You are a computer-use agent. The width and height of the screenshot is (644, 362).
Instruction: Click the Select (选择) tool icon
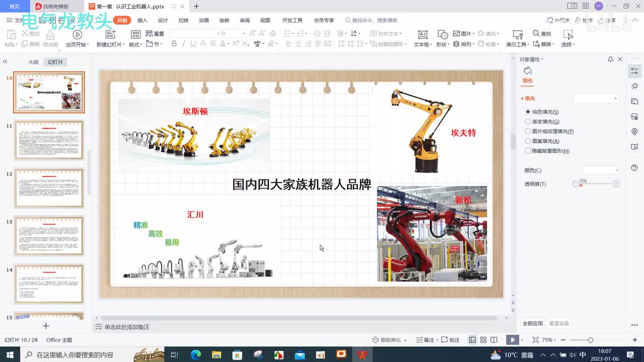tap(568, 34)
